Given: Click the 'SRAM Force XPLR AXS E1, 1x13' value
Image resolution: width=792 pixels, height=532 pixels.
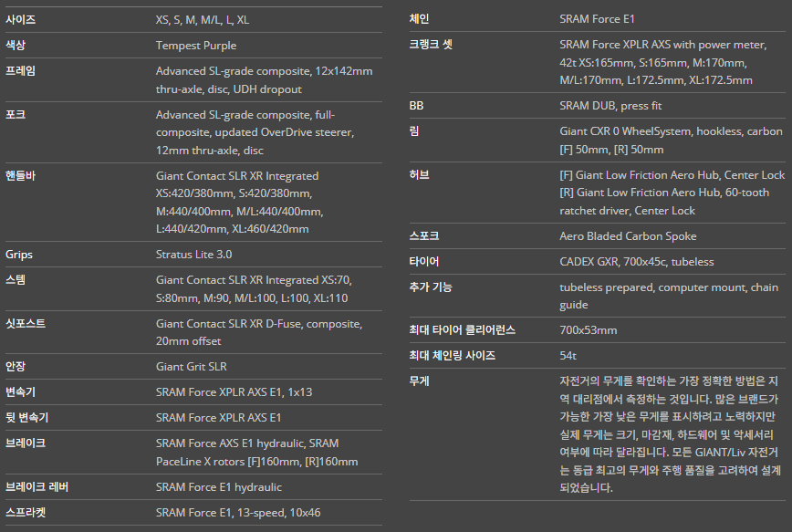Looking at the screenshot, I should 234,392.
